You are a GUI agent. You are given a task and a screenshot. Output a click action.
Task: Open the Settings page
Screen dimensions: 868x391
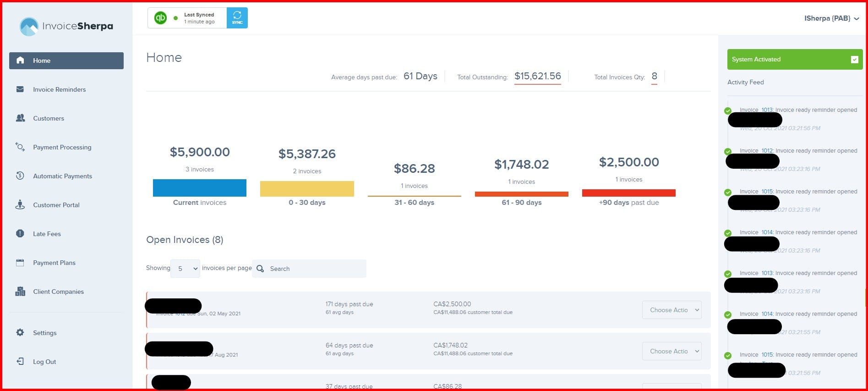coord(45,333)
